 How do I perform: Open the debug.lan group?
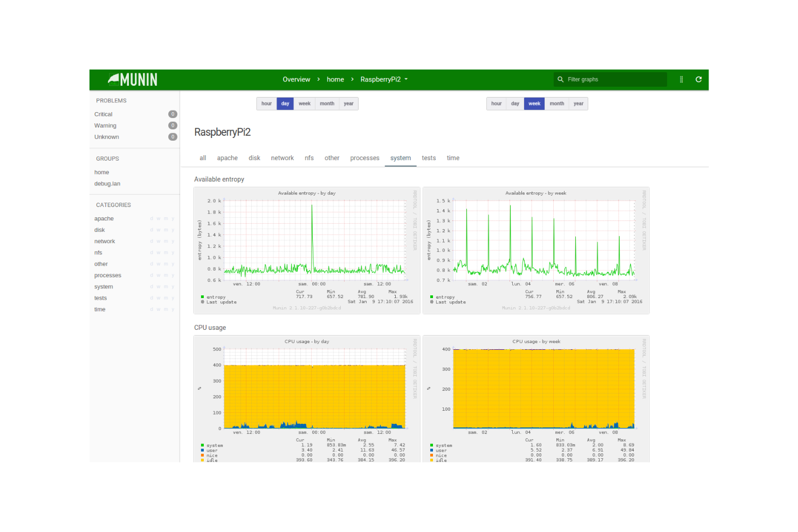pos(107,183)
